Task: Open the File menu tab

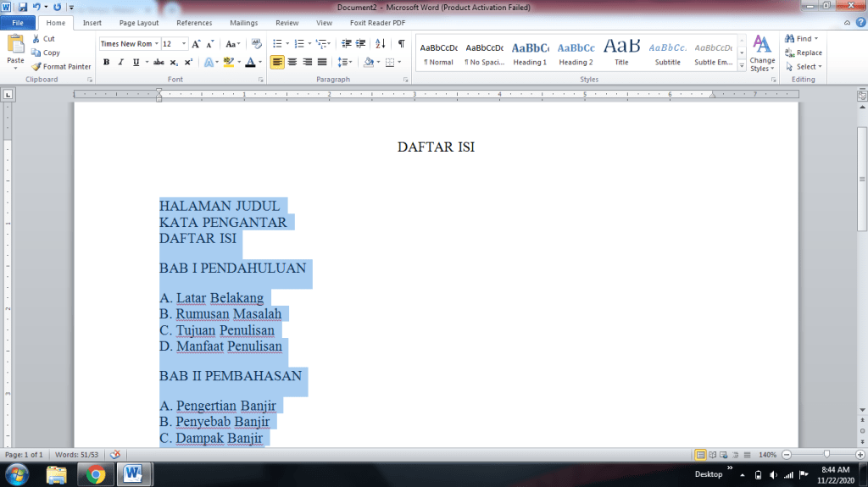Action: [x=18, y=23]
